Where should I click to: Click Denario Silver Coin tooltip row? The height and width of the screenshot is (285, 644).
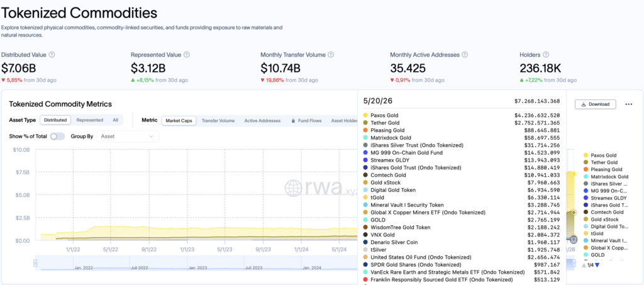[x=461, y=242]
